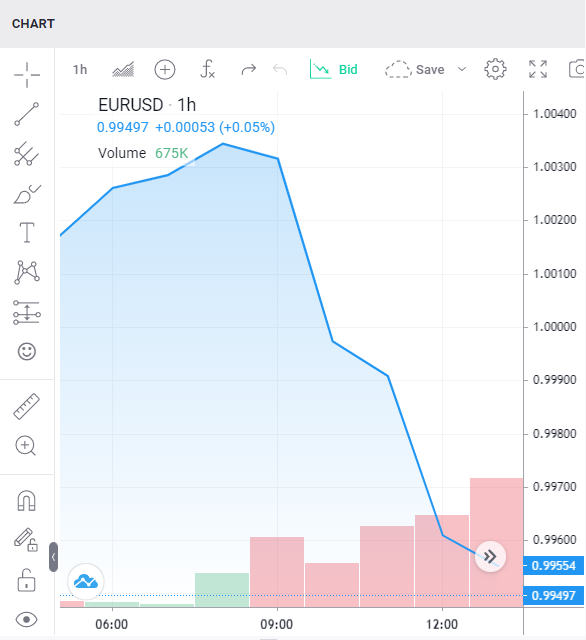The image size is (586, 640).
Task: Select the crosshair cursor tool
Action: (x=27, y=75)
